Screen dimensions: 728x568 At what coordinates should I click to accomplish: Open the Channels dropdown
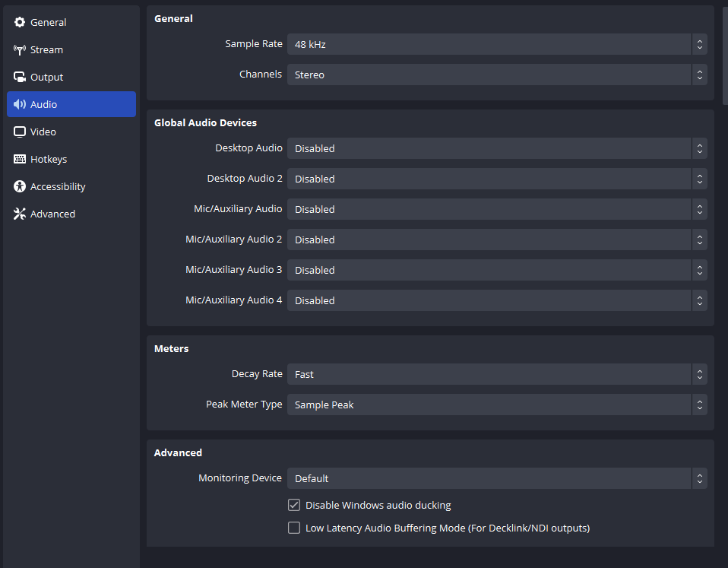(496, 75)
